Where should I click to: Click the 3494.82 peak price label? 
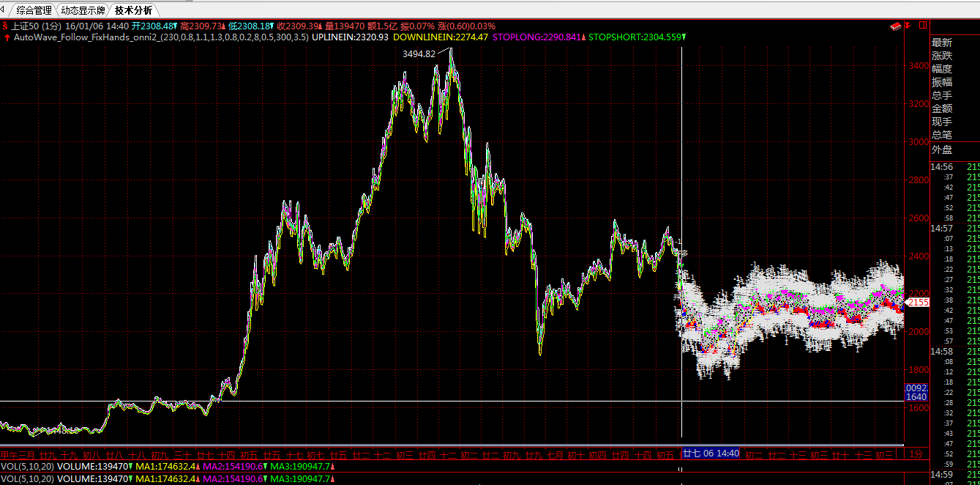419,53
